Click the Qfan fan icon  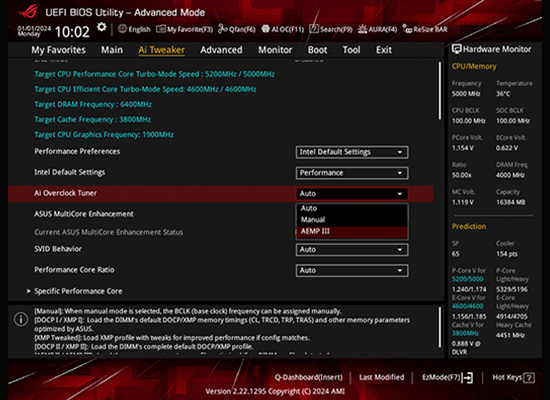pos(222,29)
